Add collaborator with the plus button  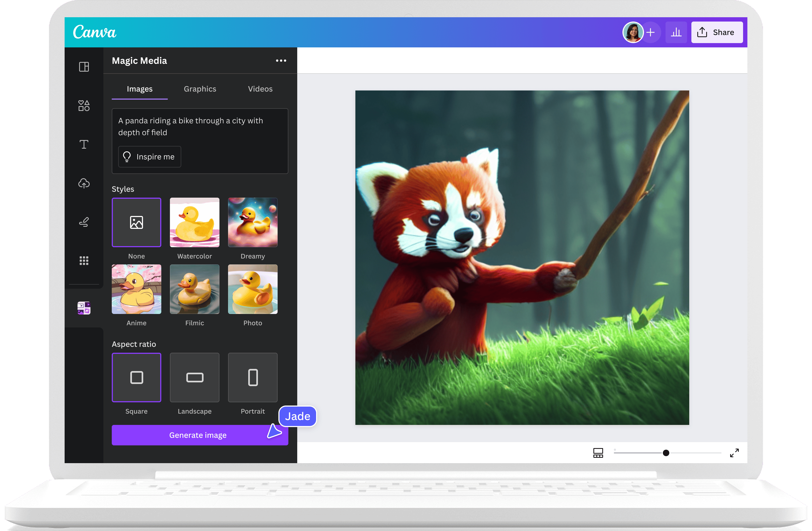point(651,32)
